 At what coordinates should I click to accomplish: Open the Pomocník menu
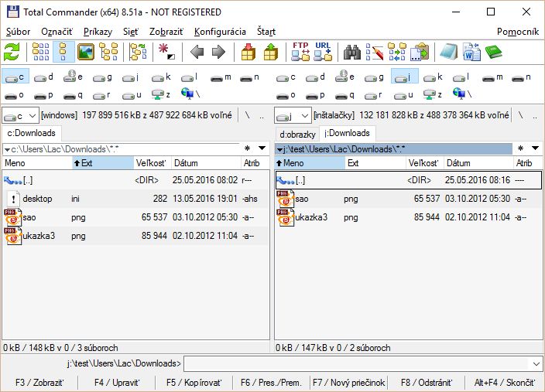click(x=518, y=32)
